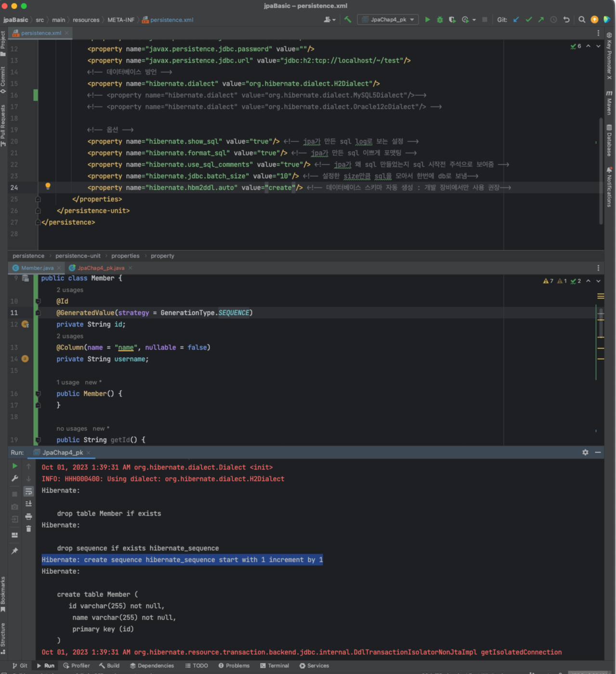Click the Git update project blue arrow
The image size is (616, 674).
(x=516, y=20)
